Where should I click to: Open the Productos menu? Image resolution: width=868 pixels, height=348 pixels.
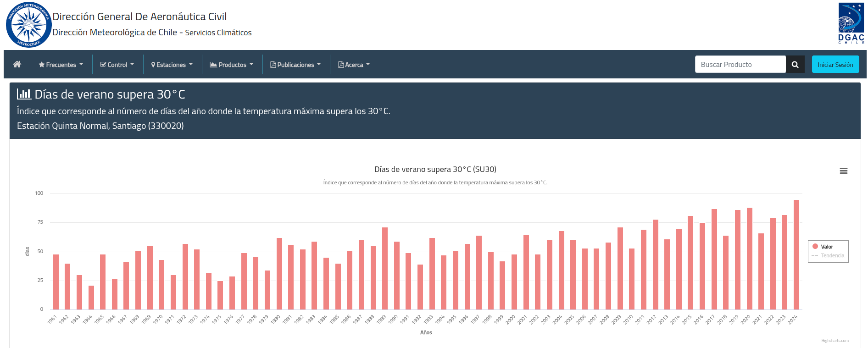(x=232, y=65)
